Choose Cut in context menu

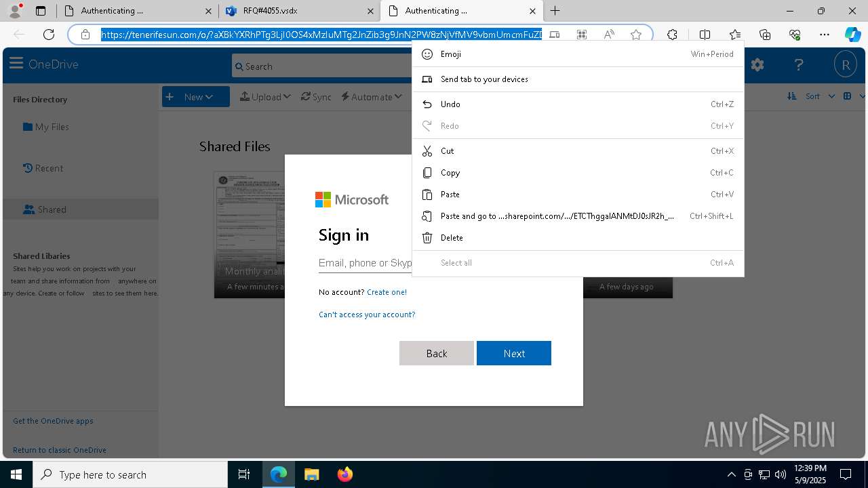(578, 151)
